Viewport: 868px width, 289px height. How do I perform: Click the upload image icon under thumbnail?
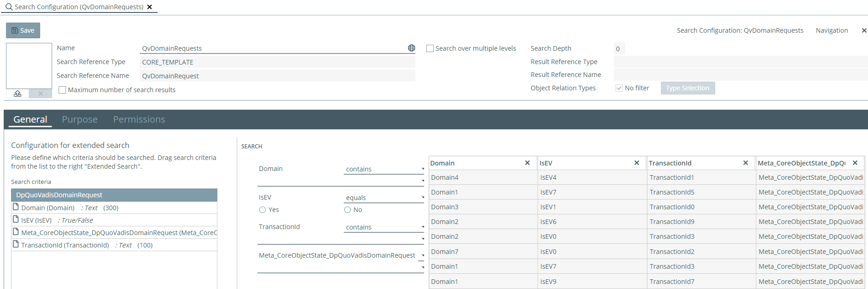18,94
